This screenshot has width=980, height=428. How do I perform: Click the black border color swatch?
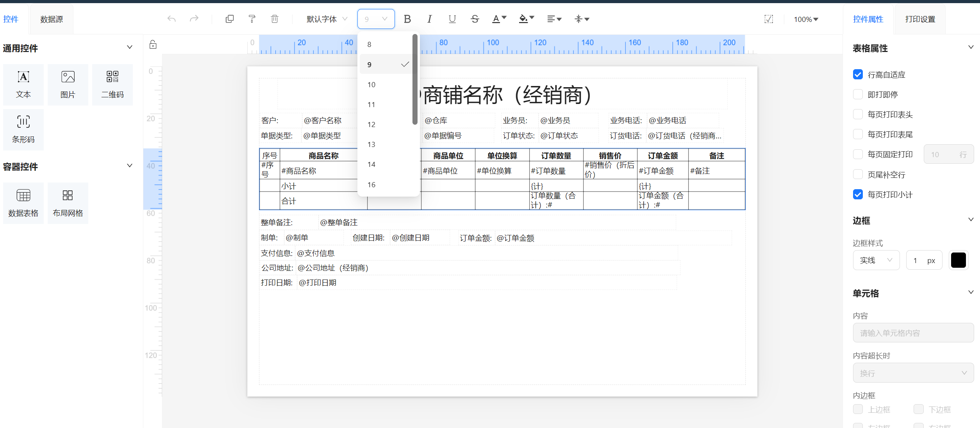click(x=958, y=260)
